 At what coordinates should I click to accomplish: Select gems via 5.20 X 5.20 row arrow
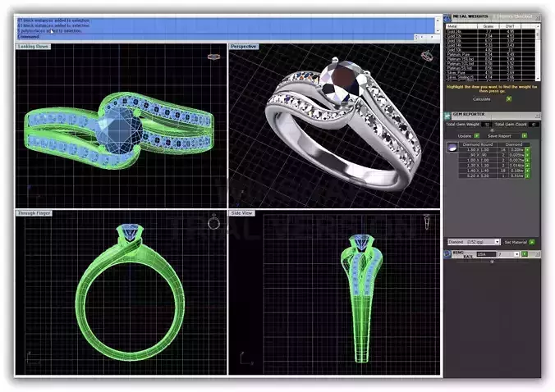click(527, 175)
